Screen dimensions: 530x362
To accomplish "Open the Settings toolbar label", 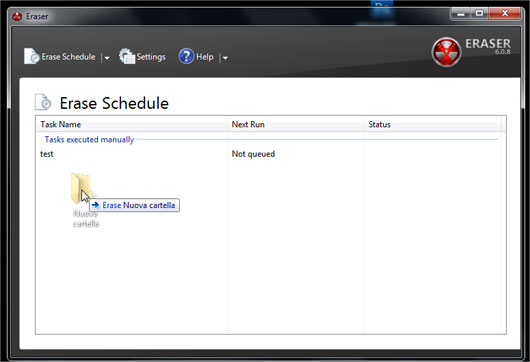I will click(x=151, y=57).
